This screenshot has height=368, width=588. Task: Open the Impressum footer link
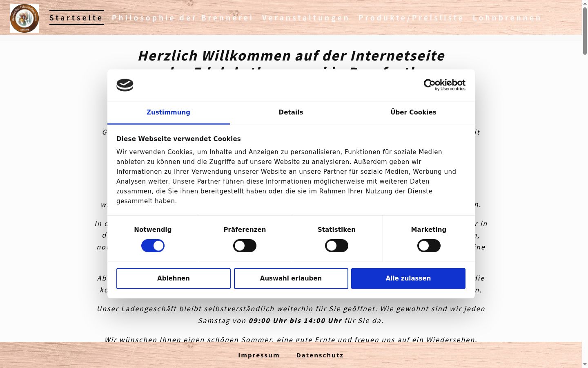259,355
